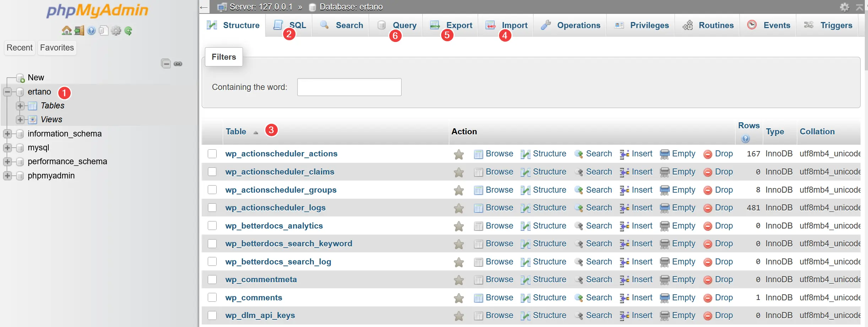Open the phpMyAdmin home icon
The image size is (868, 327).
point(66,31)
